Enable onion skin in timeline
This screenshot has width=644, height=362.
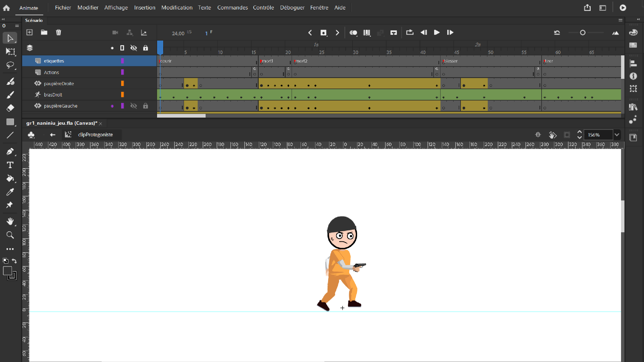[353, 33]
